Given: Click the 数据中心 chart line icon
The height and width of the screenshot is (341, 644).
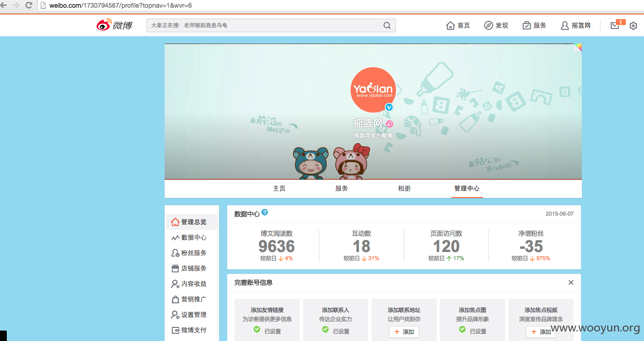Looking at the screenshot, I should pos(175,237).
